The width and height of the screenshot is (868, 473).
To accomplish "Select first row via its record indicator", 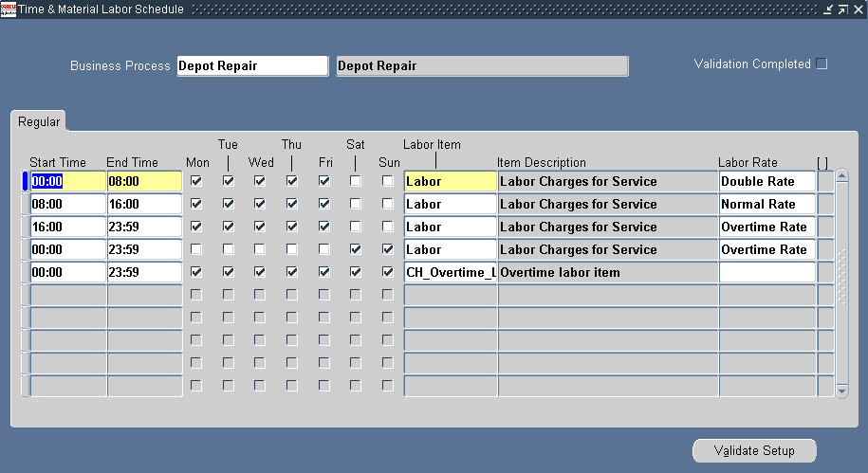I will (25, 181).
